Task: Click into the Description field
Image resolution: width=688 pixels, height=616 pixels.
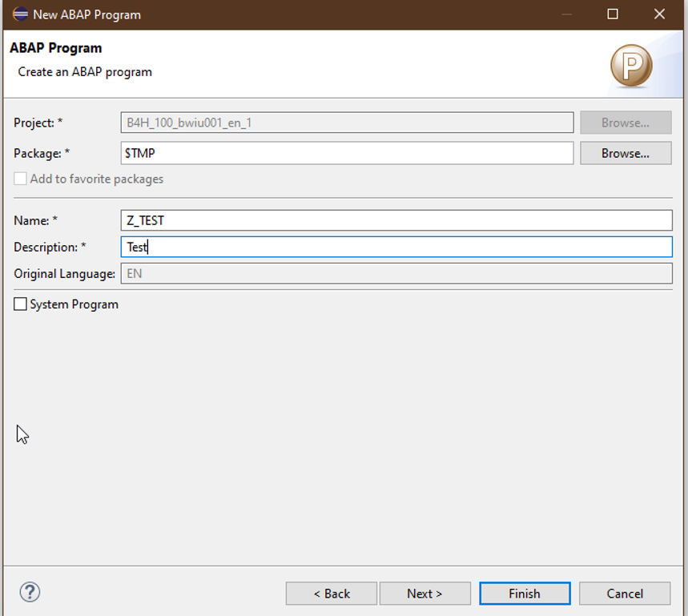Action: pos(396,247)
